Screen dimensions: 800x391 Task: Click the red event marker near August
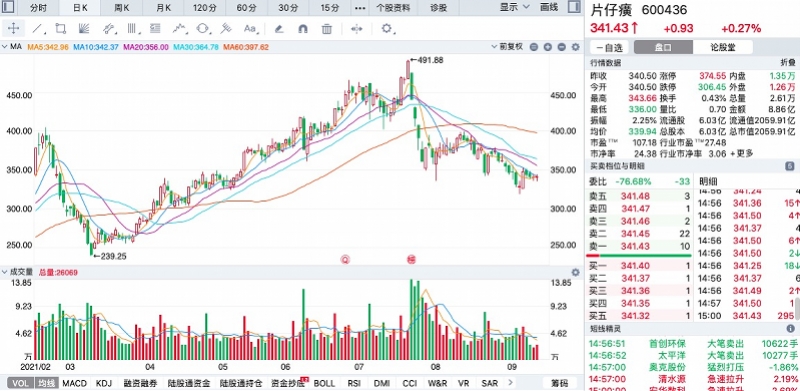411,259
